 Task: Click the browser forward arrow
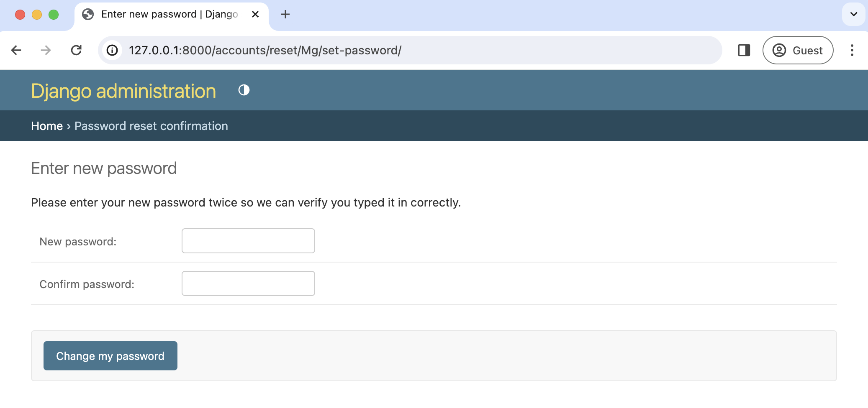pos(46,51)
